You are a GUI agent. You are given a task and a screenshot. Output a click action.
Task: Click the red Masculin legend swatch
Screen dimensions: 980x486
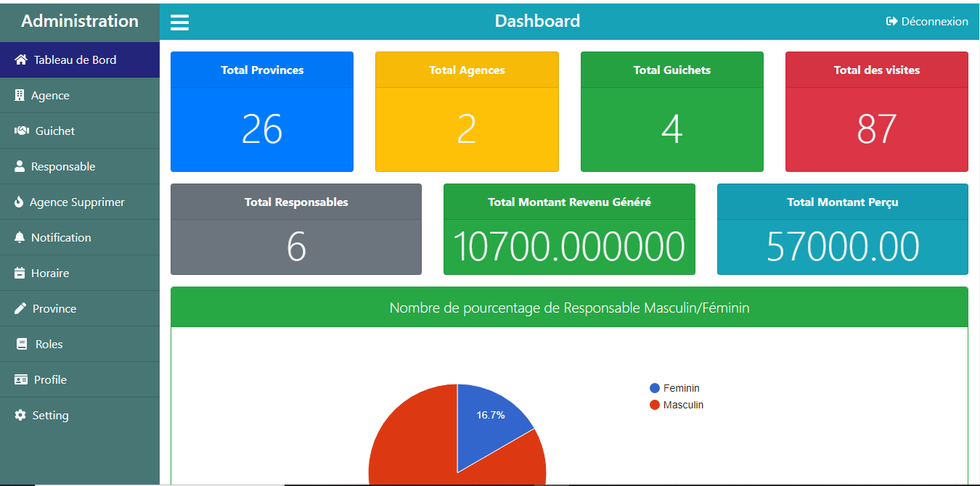pyautogui.click(x=655, y=405)
